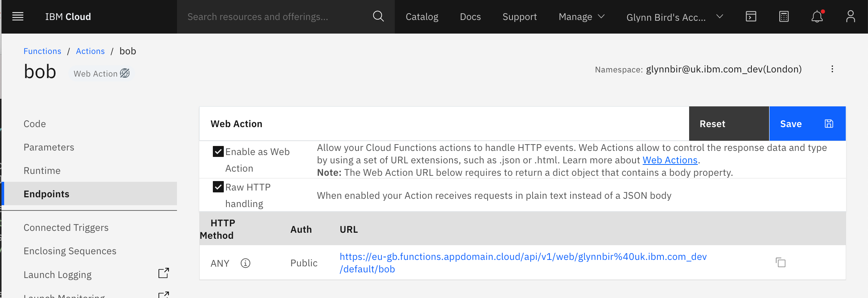Click external link icon beside Launch Logging
The height and width of the screenshot is (298, 868).
(x=163, y=273)
